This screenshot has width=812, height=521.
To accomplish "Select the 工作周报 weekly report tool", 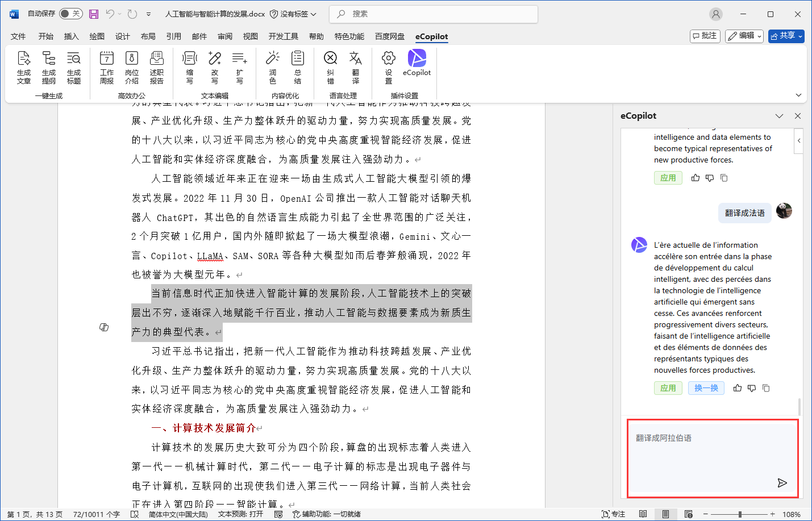I will (x=107, y=67).
